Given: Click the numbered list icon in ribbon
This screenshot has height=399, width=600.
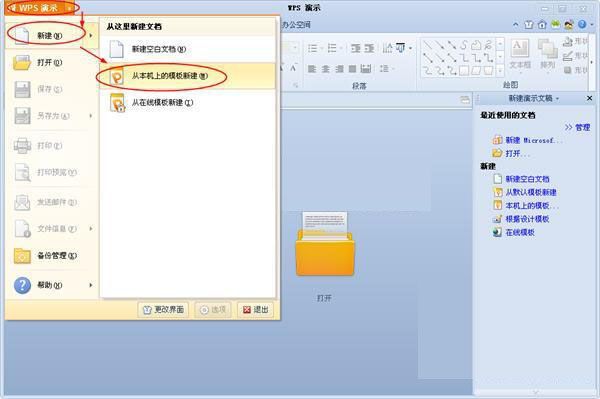Looking at the screenshot, I should [332, 48].
